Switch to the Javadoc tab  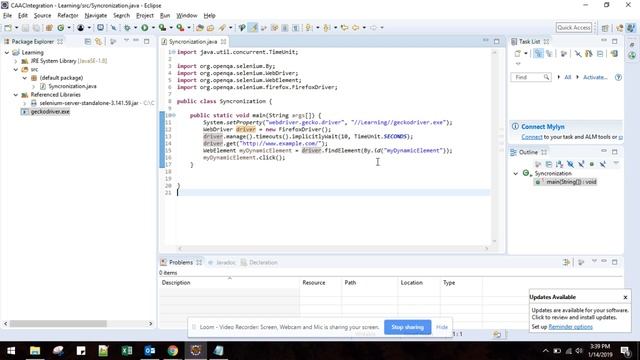222,262
